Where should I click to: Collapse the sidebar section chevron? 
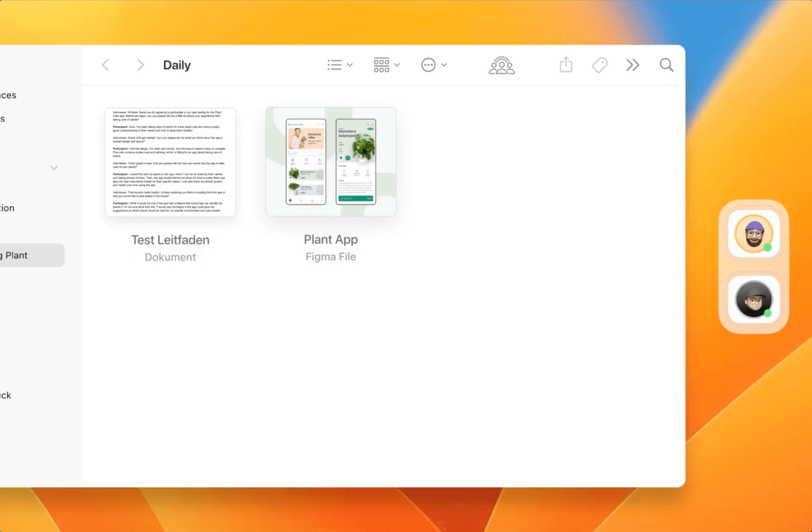coord(54,168)
